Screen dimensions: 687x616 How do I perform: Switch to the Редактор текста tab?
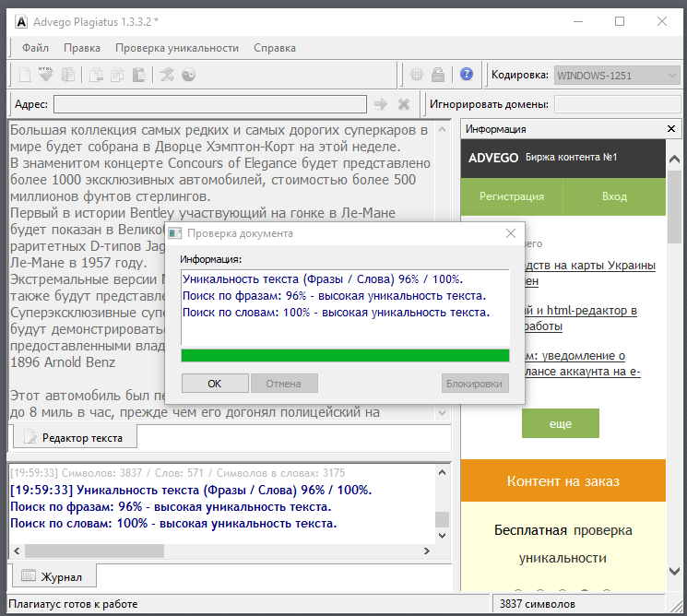73,437
